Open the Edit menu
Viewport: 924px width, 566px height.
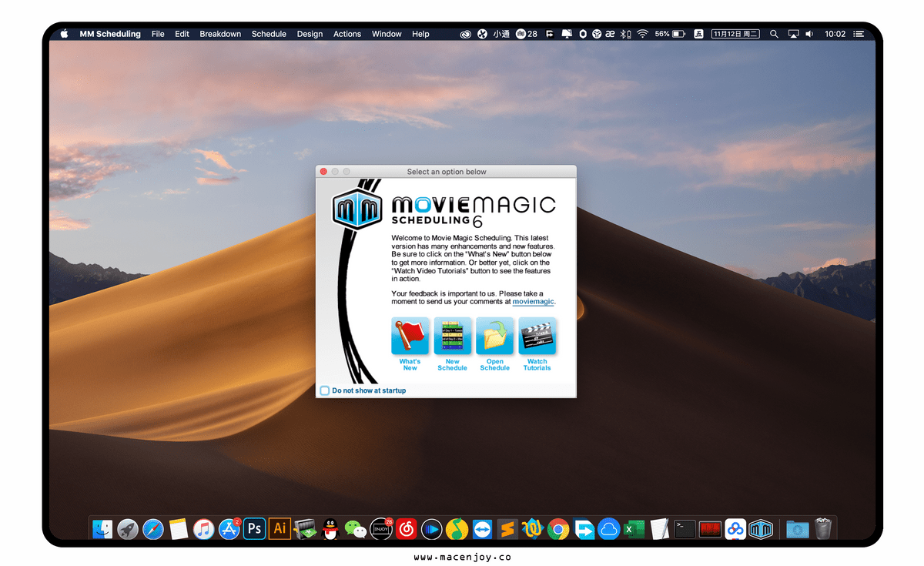pos(182,34)
